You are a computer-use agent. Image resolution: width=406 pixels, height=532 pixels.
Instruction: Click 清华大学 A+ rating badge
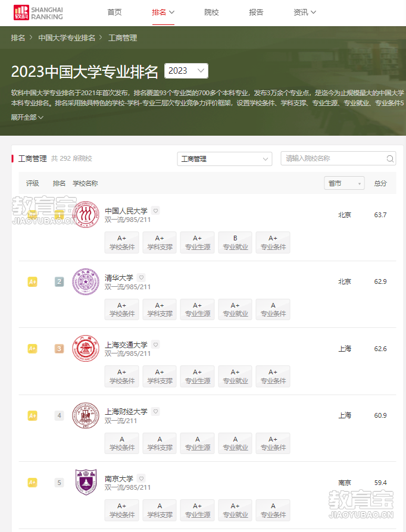tap(32, 281)
